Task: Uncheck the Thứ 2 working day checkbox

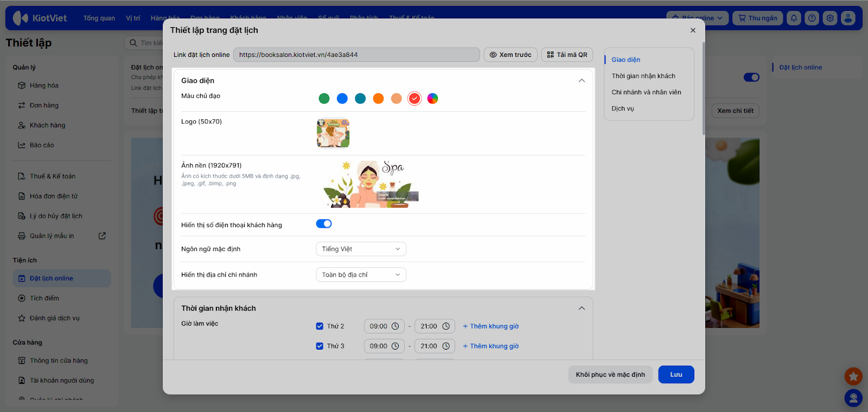Action: pyautogui.click(x=320, y=326)
